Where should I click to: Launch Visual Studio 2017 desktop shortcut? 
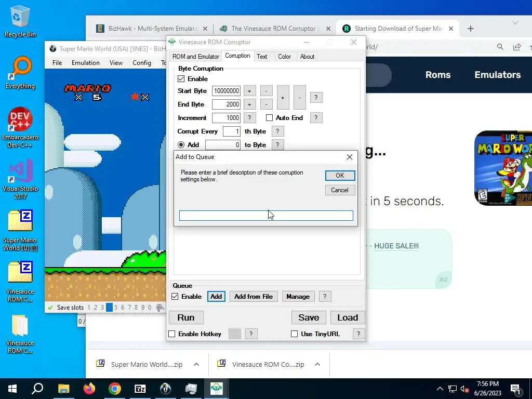[20, 179]
